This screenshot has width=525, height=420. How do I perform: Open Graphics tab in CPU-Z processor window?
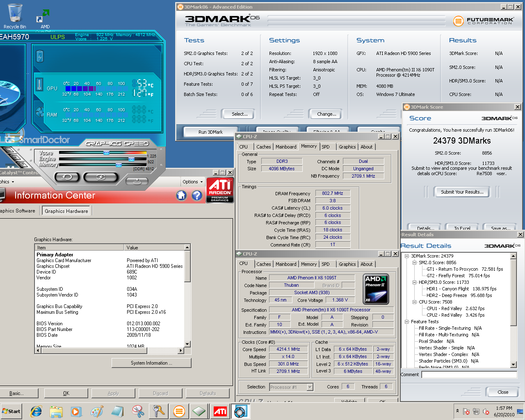point(347,264)
